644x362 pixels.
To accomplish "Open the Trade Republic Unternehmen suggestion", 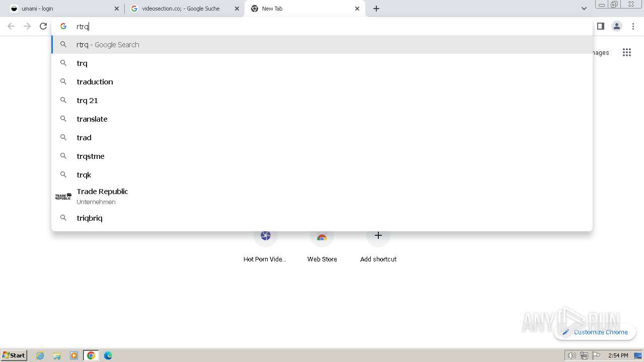I will pos(322,197).
